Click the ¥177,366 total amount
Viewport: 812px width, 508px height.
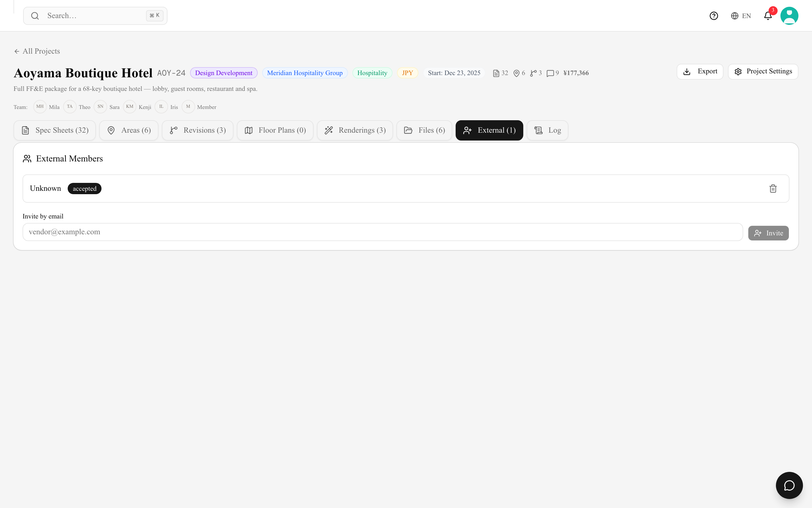576,73
